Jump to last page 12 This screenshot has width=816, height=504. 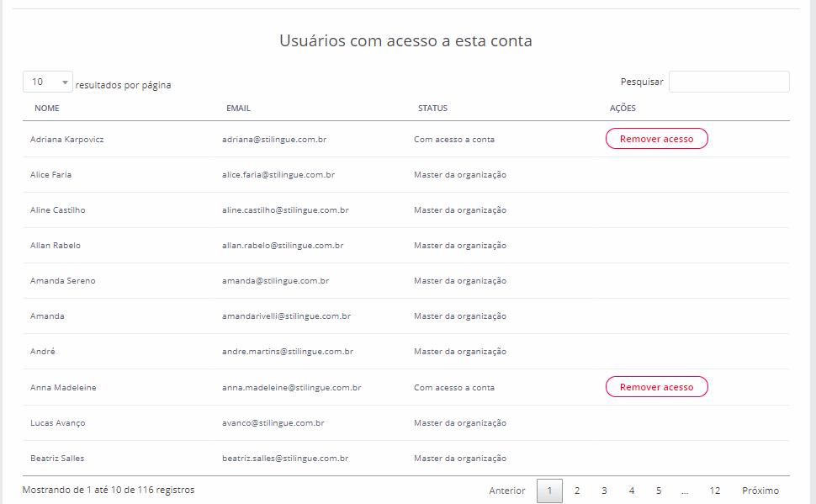click(x=714, y=491)
